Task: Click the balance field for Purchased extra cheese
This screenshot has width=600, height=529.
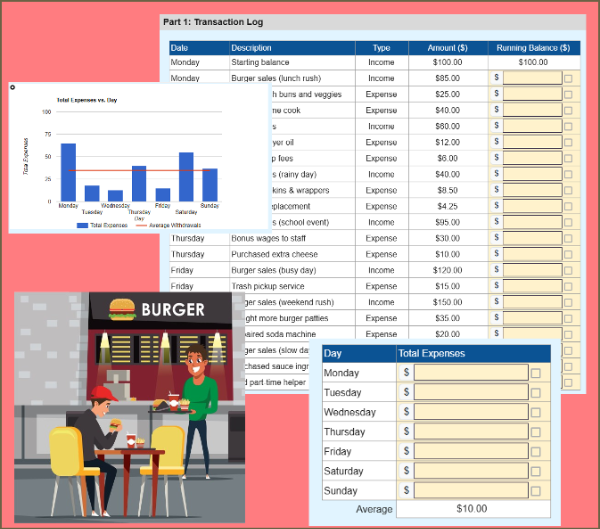Action: pyautogui.click(x=532, y=254)
